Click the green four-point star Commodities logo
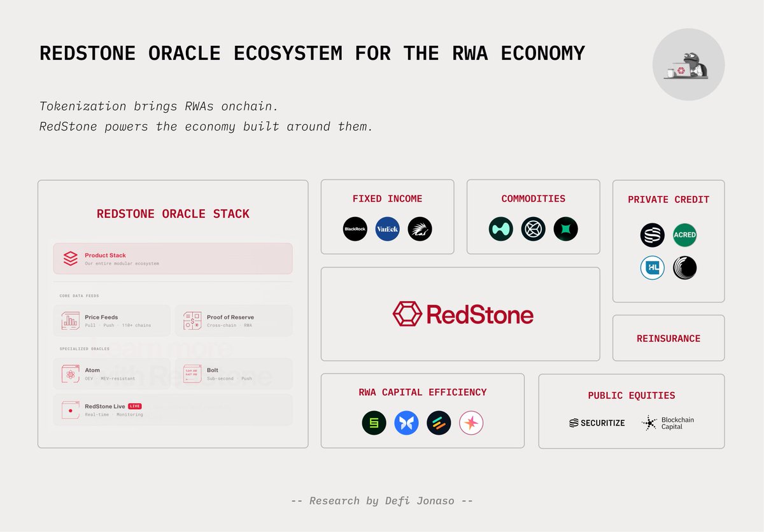The width and height of the screenshot is (764, 532). coord(566,229)
